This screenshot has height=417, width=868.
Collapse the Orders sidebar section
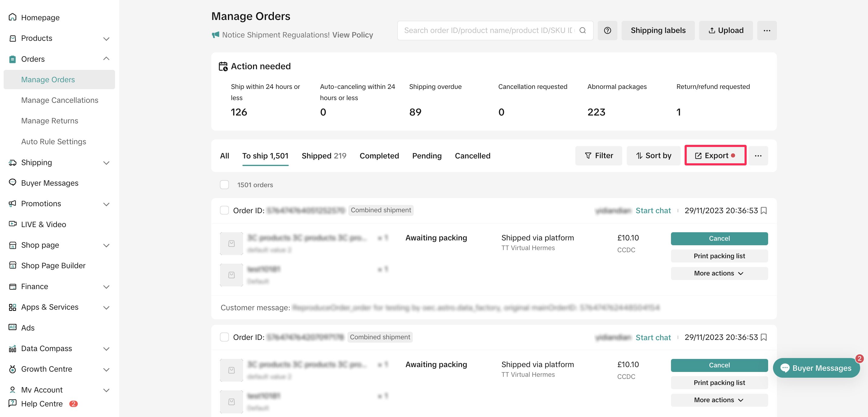(x=106, y=59)
